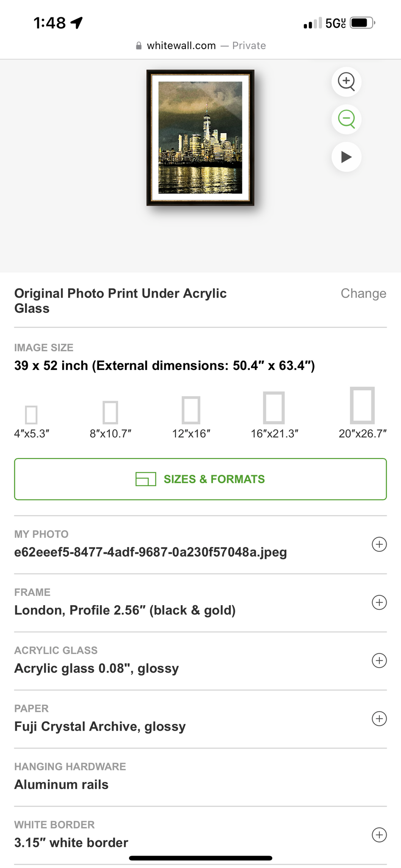
Task: Tap the framed skyline photo thumbnail
Action: 200,138
